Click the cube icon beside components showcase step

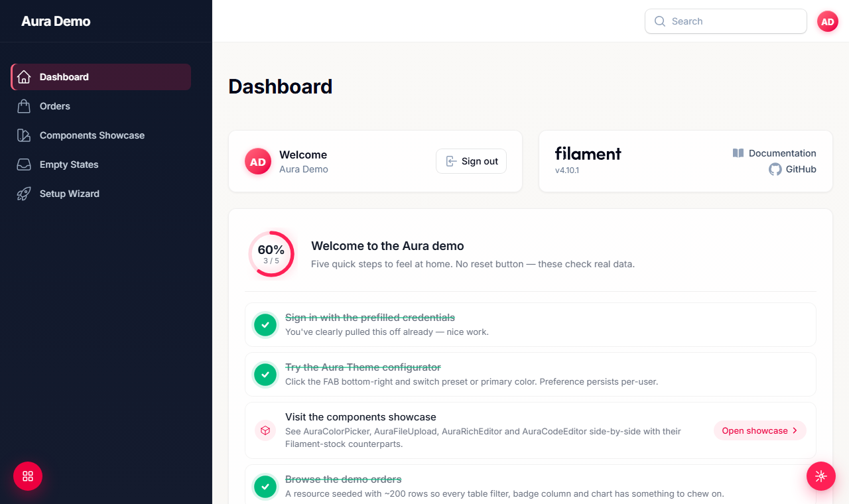click(x=265, y=430)
